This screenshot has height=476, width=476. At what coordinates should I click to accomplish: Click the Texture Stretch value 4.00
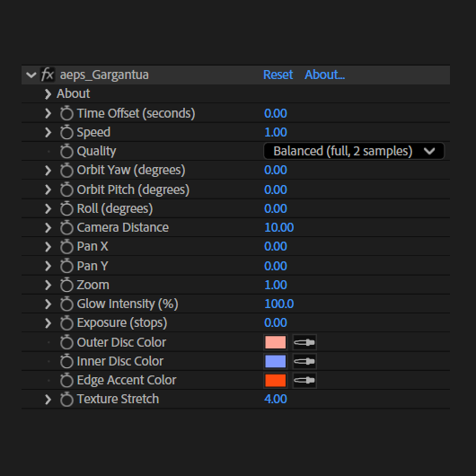(x=276, y=399)
